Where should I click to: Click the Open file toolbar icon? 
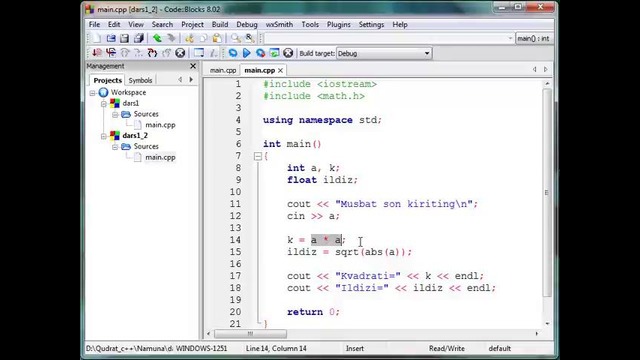click(111, 38)
